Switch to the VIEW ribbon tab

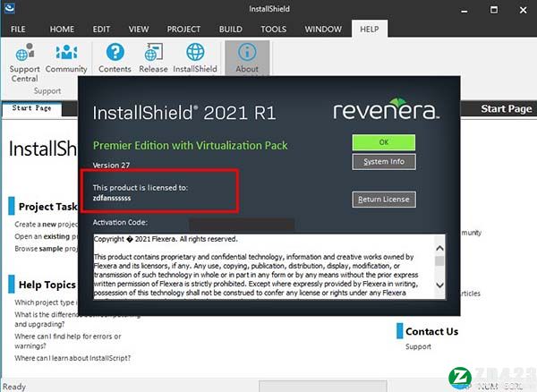pos(139,30)
